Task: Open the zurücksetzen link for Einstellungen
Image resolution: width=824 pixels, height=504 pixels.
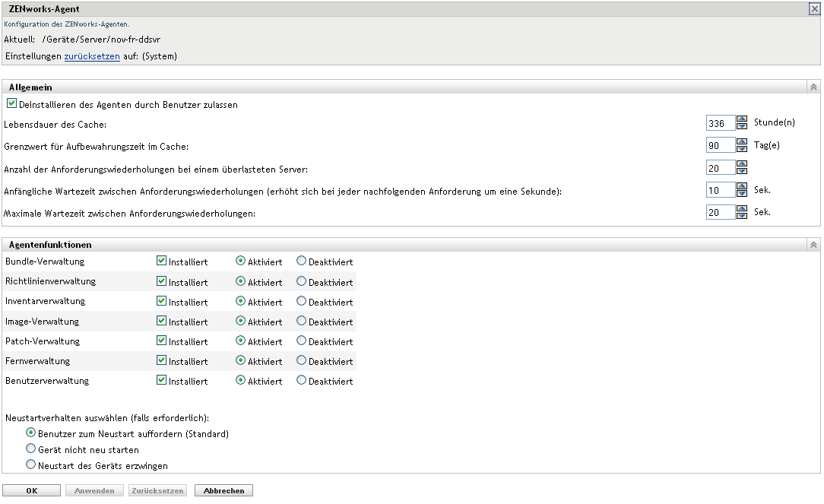Action: (x=91, y=55)
